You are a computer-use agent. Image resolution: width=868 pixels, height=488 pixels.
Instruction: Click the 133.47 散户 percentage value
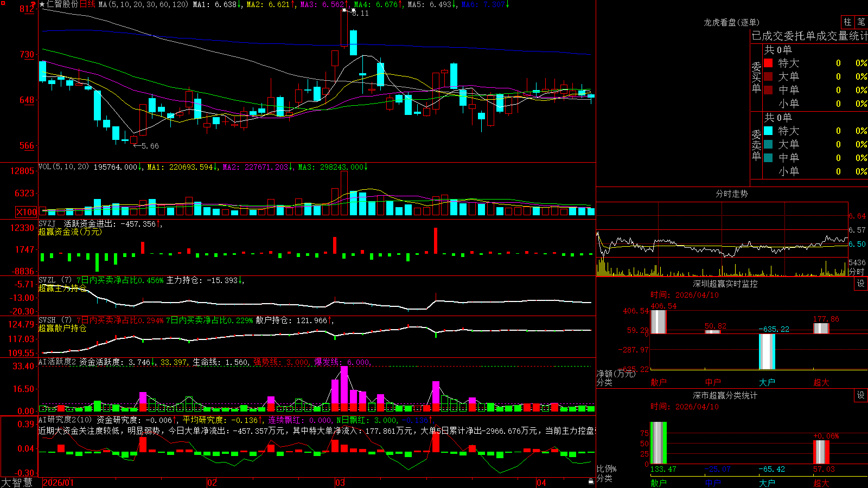pyautogui.click(x=663, y=469)
